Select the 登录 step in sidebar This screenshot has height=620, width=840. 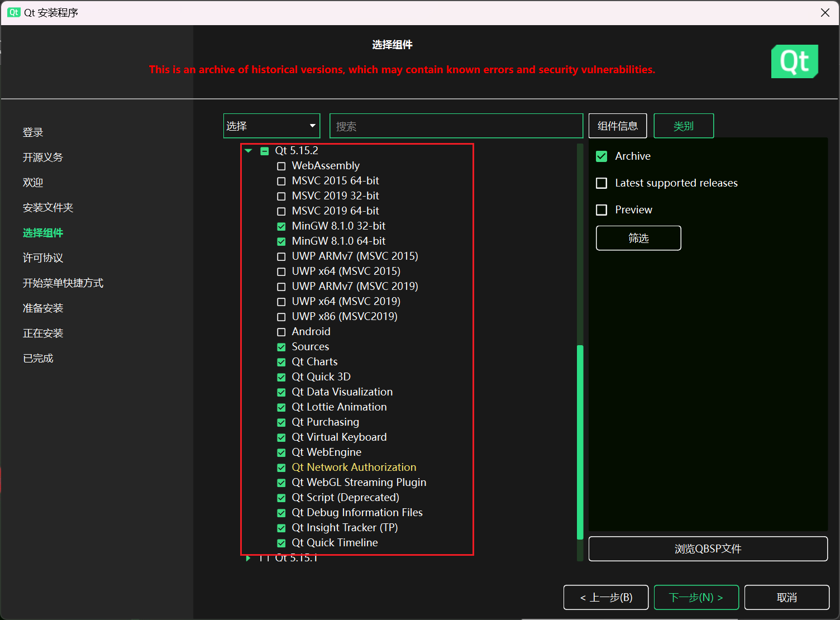tap(33, 132)
